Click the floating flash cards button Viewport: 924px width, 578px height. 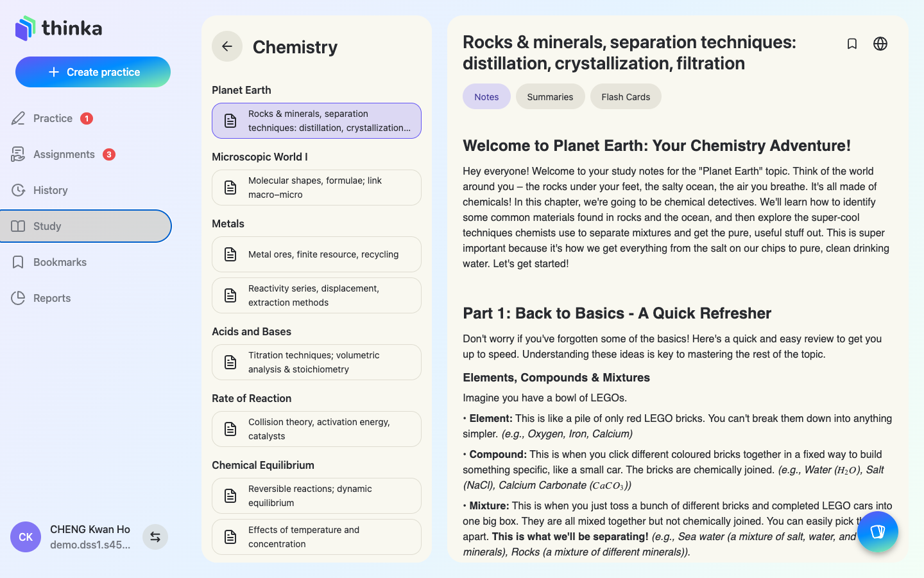(x=878, y=532)
